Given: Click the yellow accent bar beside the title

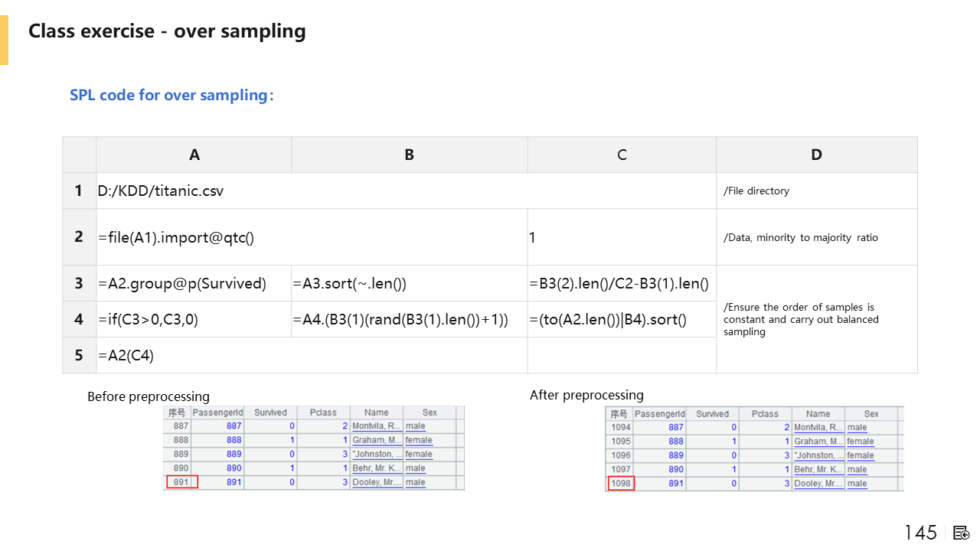Looking at the screenshot, I should pyautogui.click(x=4, y=40).
